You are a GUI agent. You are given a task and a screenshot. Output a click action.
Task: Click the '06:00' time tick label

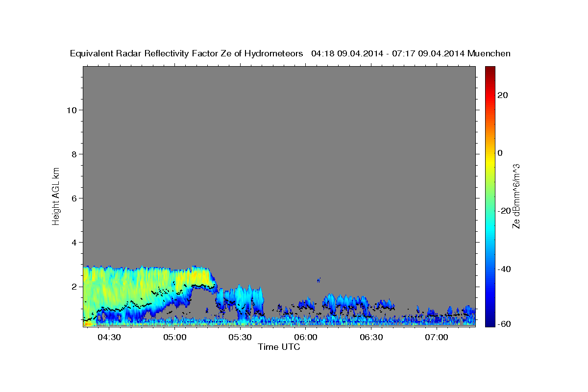pos(305,338)
